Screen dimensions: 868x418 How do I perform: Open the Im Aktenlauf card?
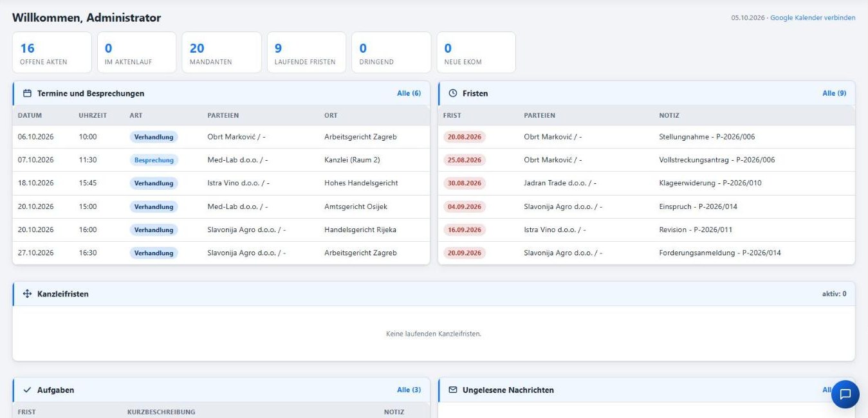click(x=136, y=53)
